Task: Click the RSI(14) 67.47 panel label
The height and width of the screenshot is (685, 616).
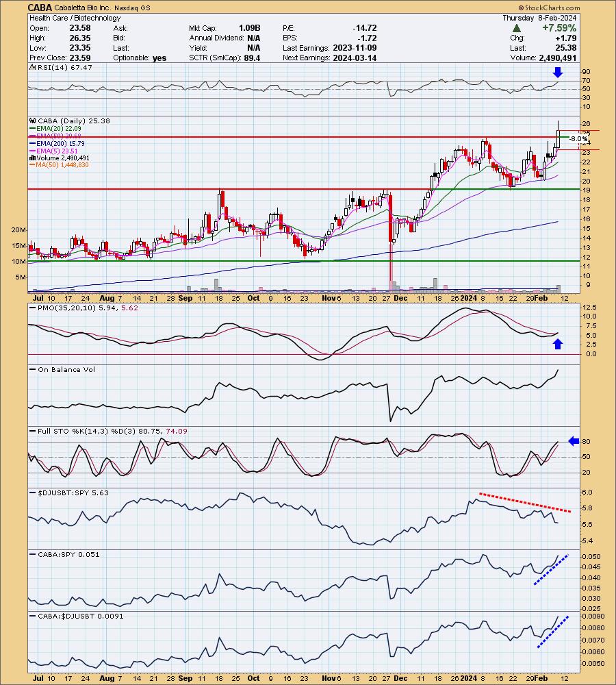Action: point(64,67)
